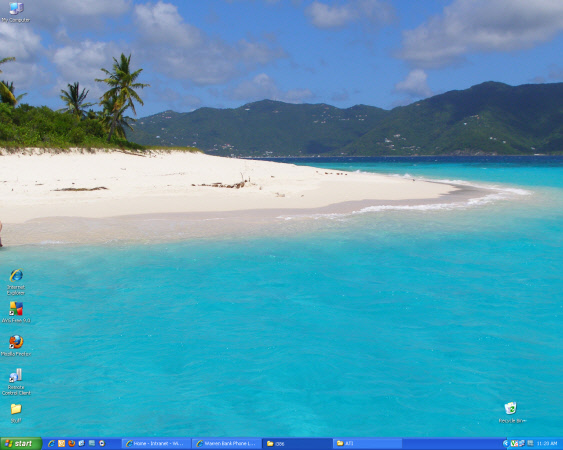The height and width of the screenshot is (450, 563).
Task: Click the network computers tray icon
Action: click(x=522, y=444)
